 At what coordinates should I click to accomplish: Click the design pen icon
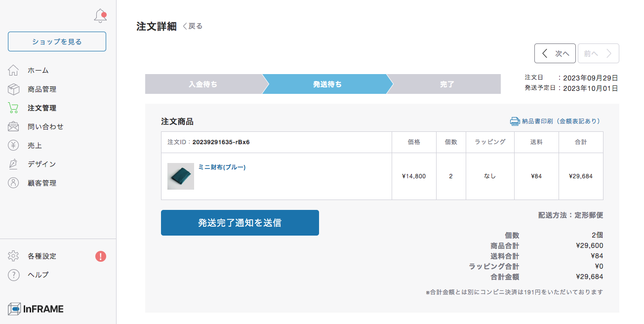coord(13,164)
